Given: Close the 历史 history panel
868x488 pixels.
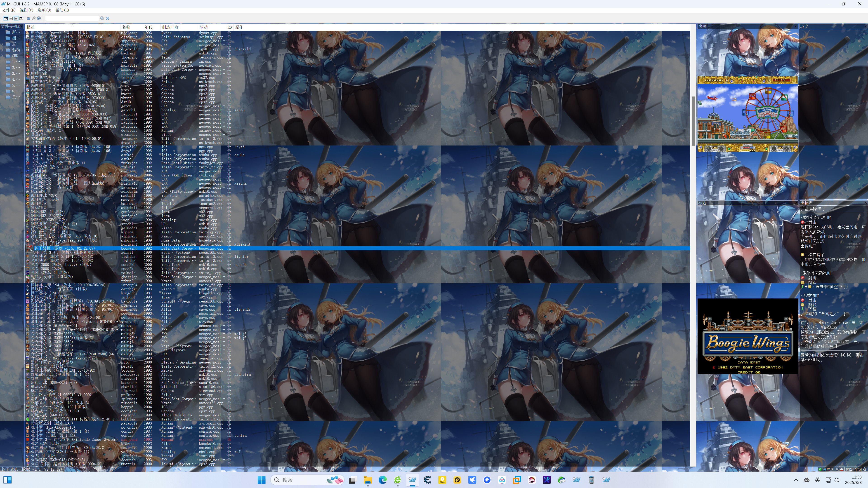Looking at the screenshot, I should (866, 26).
